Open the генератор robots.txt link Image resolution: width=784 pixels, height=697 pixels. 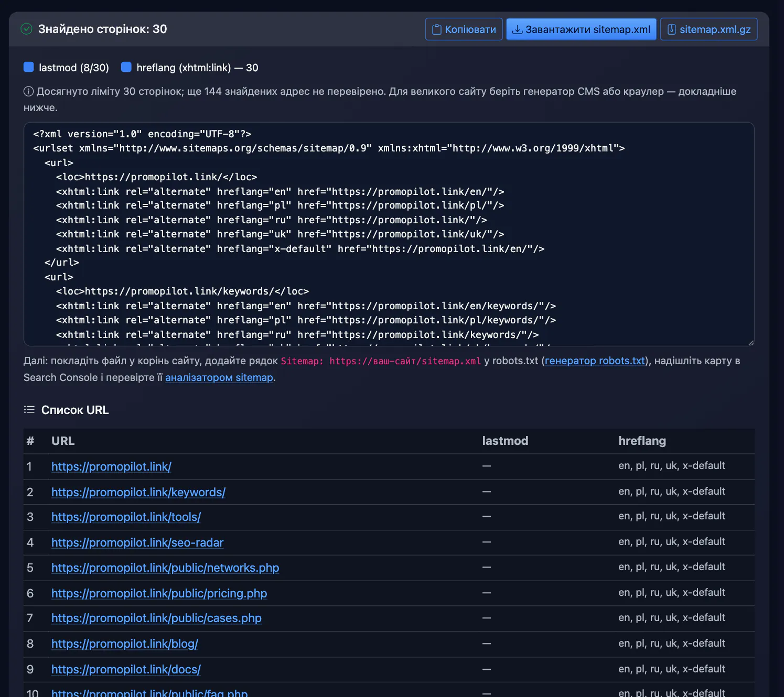coord(595,361)
